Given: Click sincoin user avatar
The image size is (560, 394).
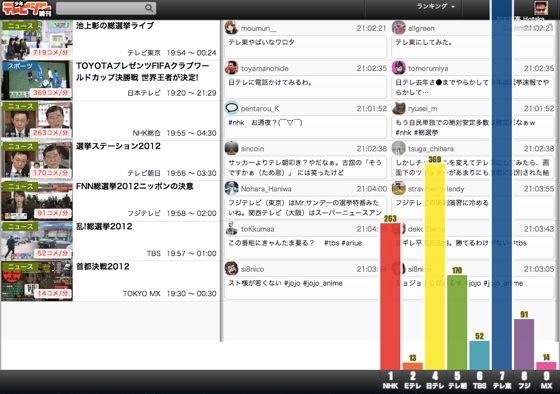Looking at the screenshot, I should (231, 148).
